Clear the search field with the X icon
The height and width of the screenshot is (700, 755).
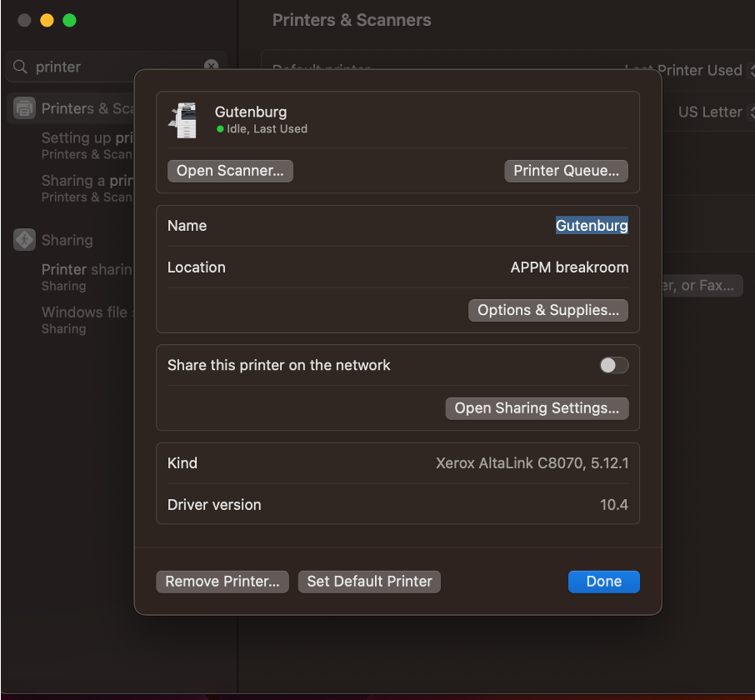click(x=212, y=67)
